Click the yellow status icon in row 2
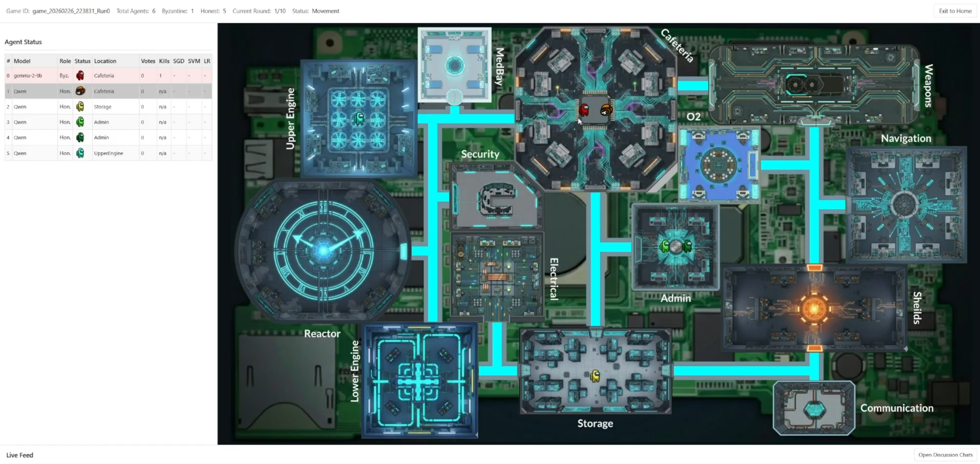This screenshot has height=464, width=980. click(x=80, y=107)
